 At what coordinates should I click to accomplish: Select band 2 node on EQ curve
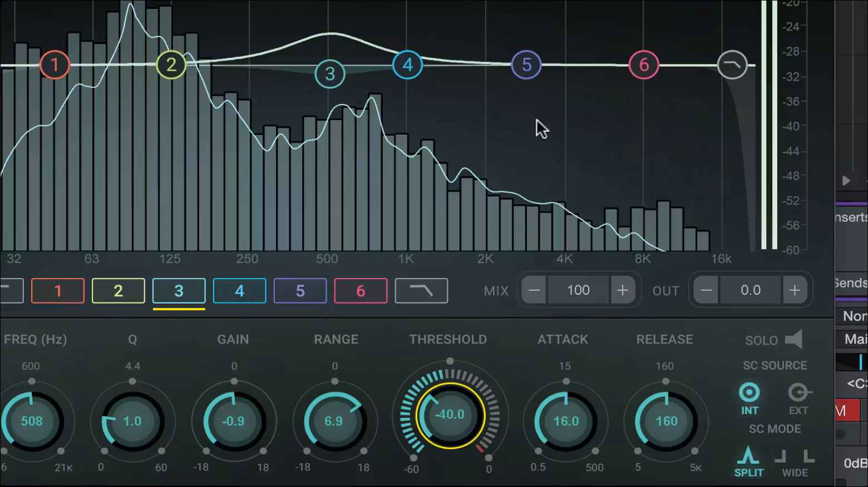(x=171, y=65)
